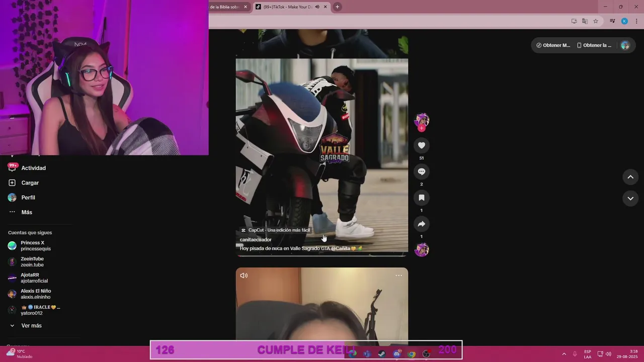This screenshot has height=362, width=644.
Task: Mute the TikTok tab via its speaker icon
Action: pyautogui.click(x=317, y=7)
